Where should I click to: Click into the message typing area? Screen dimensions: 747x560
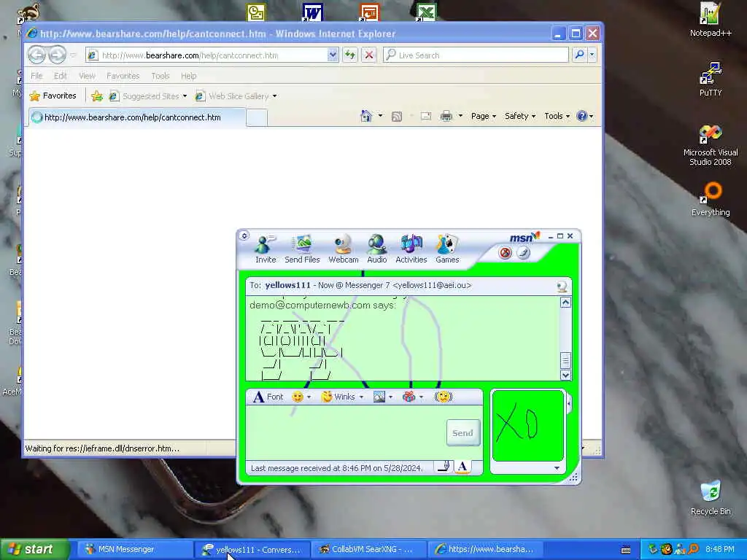point(345,432)
